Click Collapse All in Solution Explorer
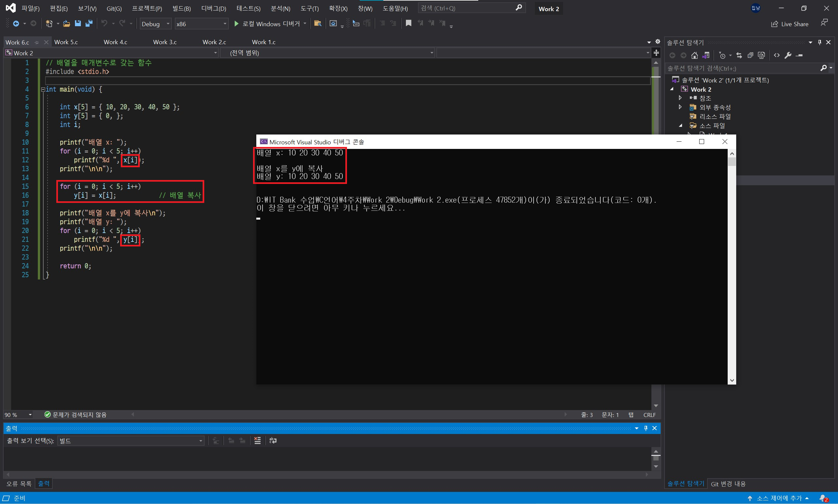 coord(750,55)
